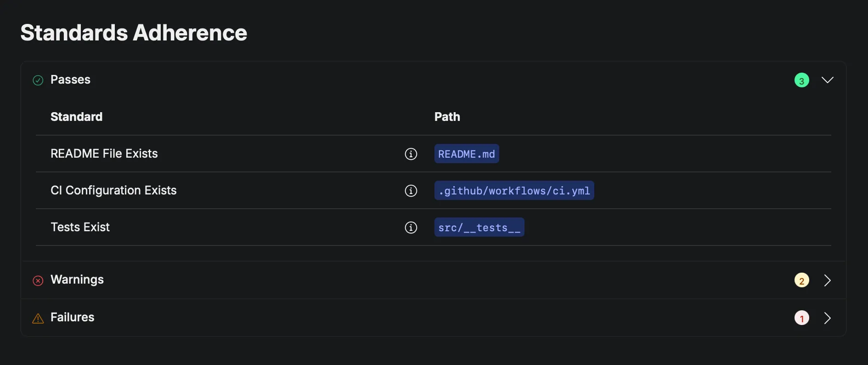
Task: Click the Standard column header
Action: [x=76, y=117]
